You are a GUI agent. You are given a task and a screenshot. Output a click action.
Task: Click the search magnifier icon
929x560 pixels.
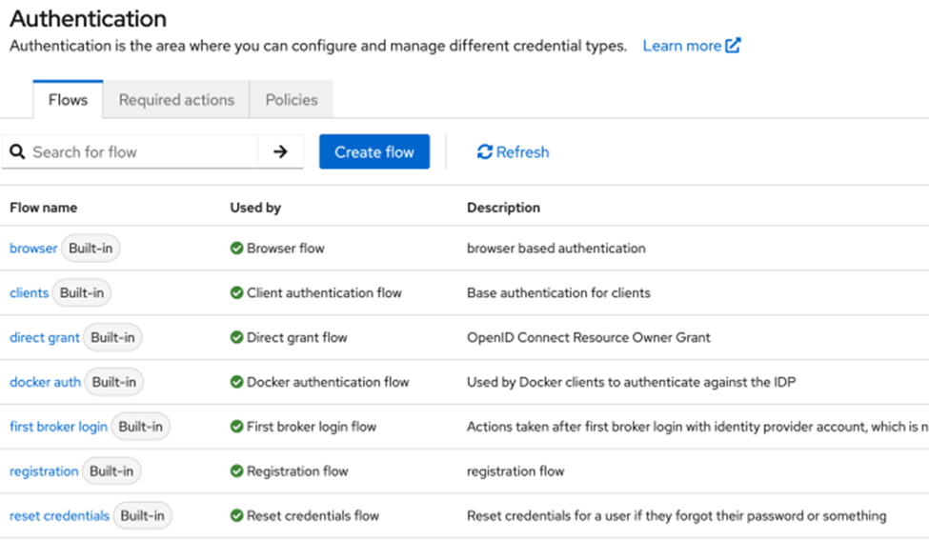(x=18, y=152)
